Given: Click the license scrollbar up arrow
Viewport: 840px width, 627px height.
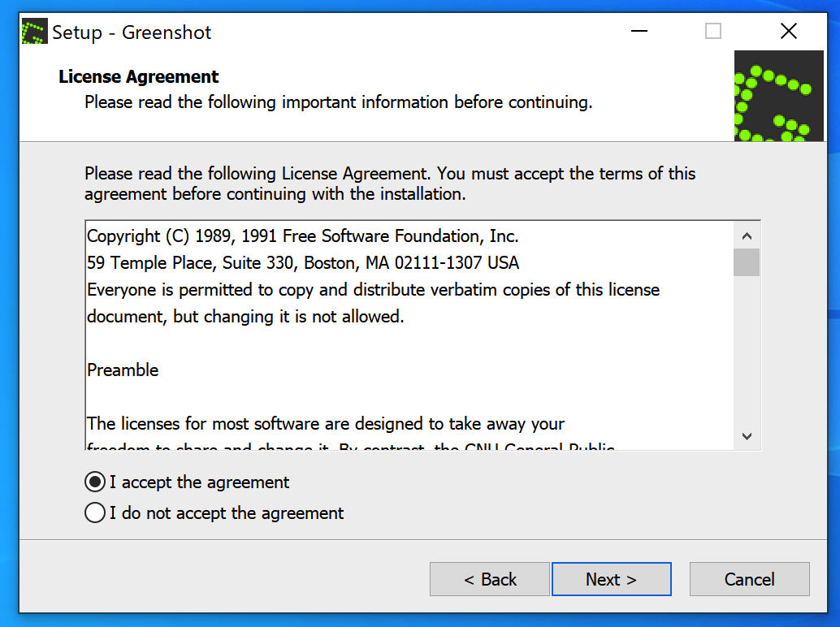Looking at the screenshot, I should (x=747, y=236).
